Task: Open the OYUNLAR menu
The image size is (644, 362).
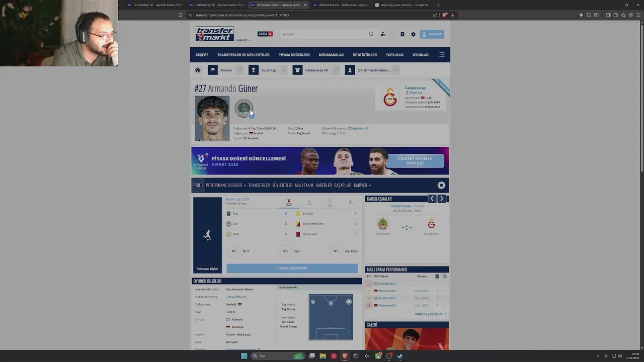Action: coord(421,55)
